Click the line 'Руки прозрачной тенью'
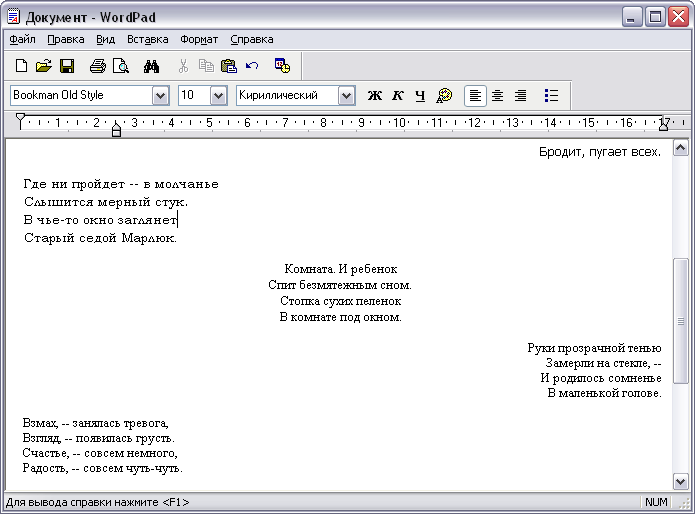This screenshot has height=514, width=695. pos(594,348)
